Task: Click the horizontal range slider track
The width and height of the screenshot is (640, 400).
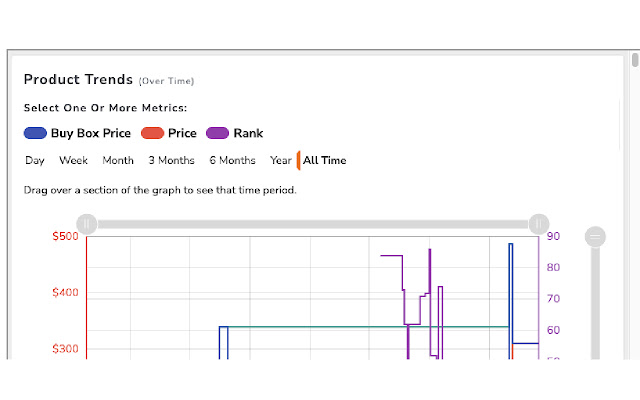Action: (313, 224)
